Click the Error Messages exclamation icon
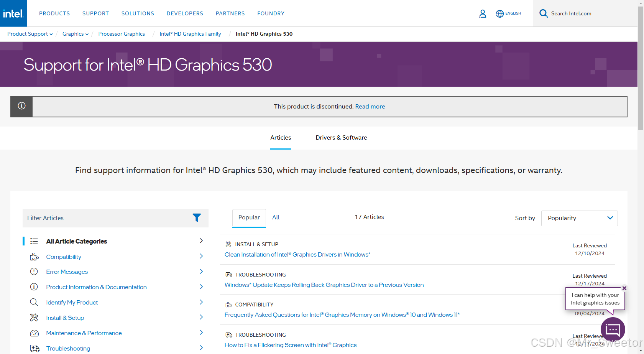 click(34, 272)
